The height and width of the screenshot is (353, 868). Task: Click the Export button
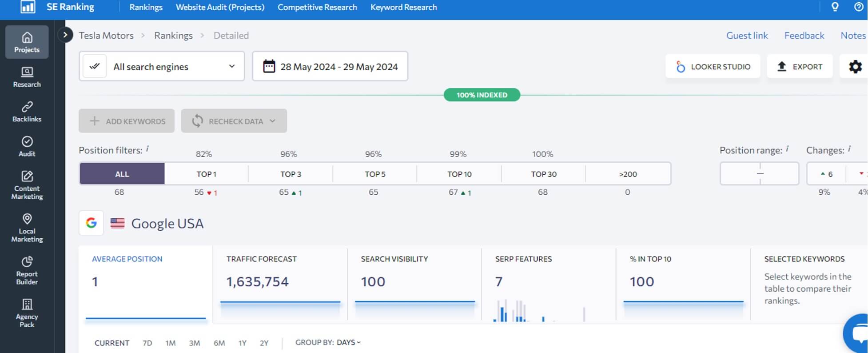[x=800, y=67]
